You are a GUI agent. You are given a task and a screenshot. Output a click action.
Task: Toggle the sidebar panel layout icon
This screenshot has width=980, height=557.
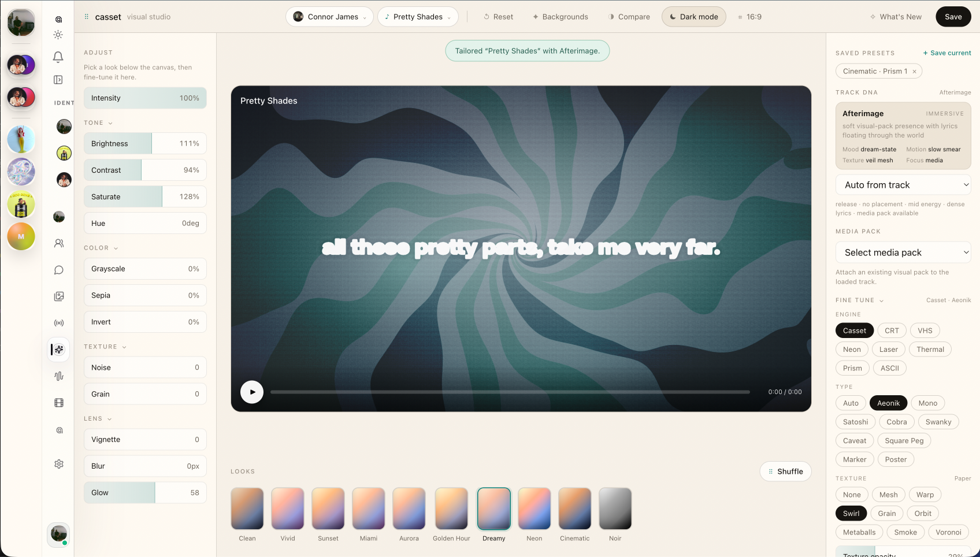click(x=58, y=80)
